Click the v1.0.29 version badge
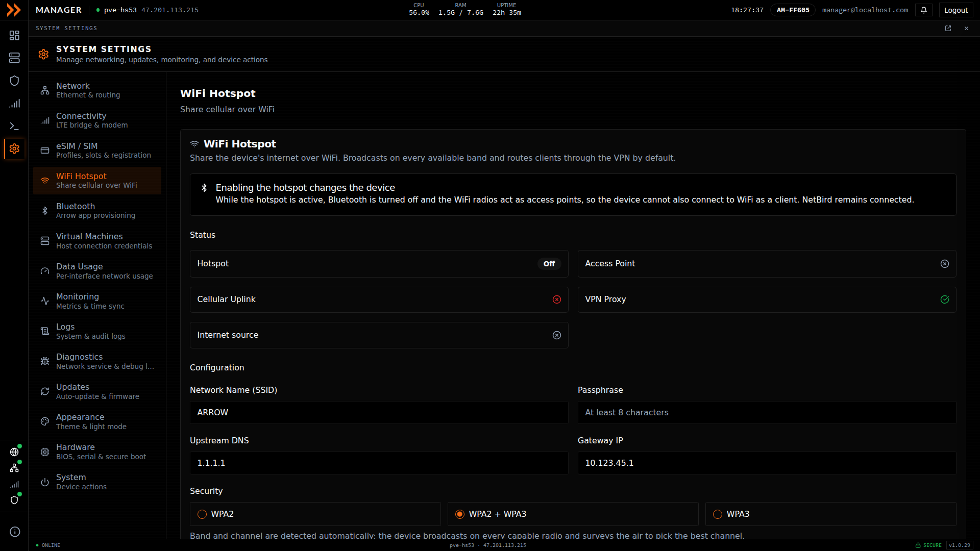980x551 pixels. 960,545
